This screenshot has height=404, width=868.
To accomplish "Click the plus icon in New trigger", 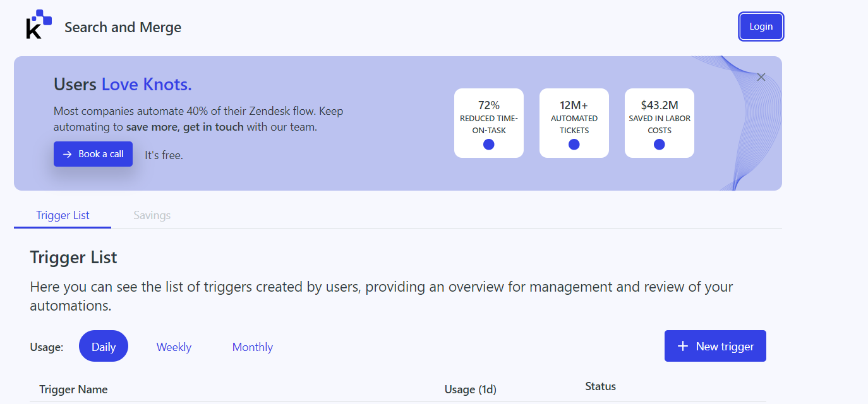I will [683, 346].
